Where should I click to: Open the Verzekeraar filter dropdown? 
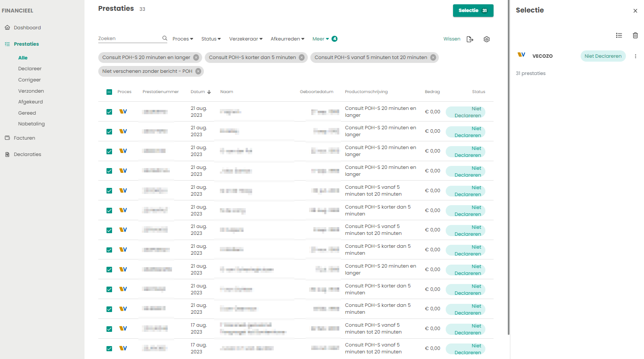(x=246, y=39)
